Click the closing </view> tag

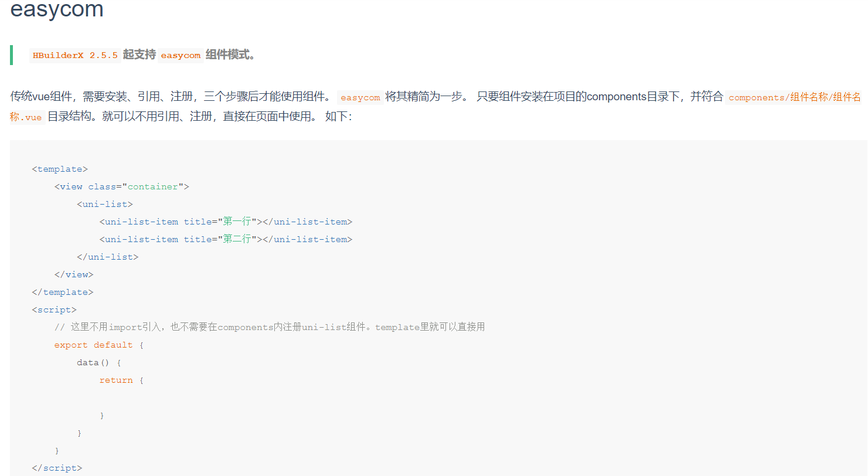(x=74, y=274)
